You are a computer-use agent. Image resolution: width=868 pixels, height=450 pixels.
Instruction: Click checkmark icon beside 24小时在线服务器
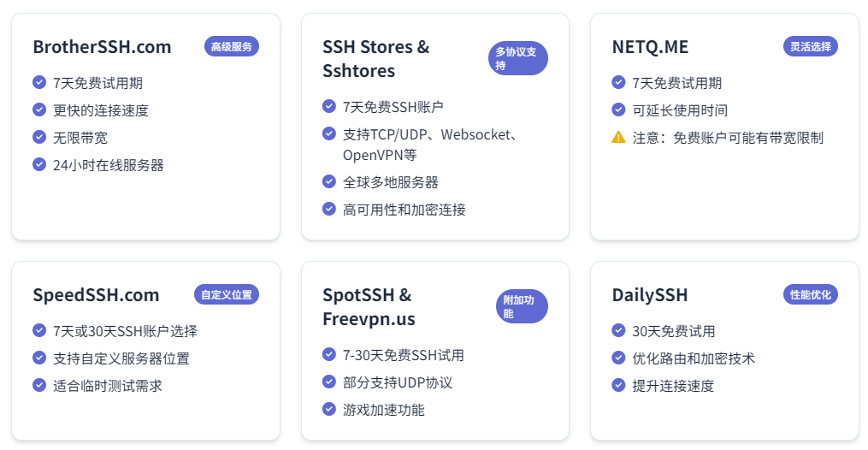pyautogui.click(x=39, y=164)
